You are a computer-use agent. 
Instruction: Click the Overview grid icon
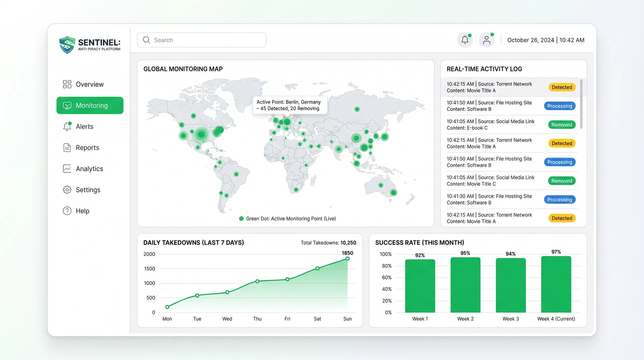(67, 84)
